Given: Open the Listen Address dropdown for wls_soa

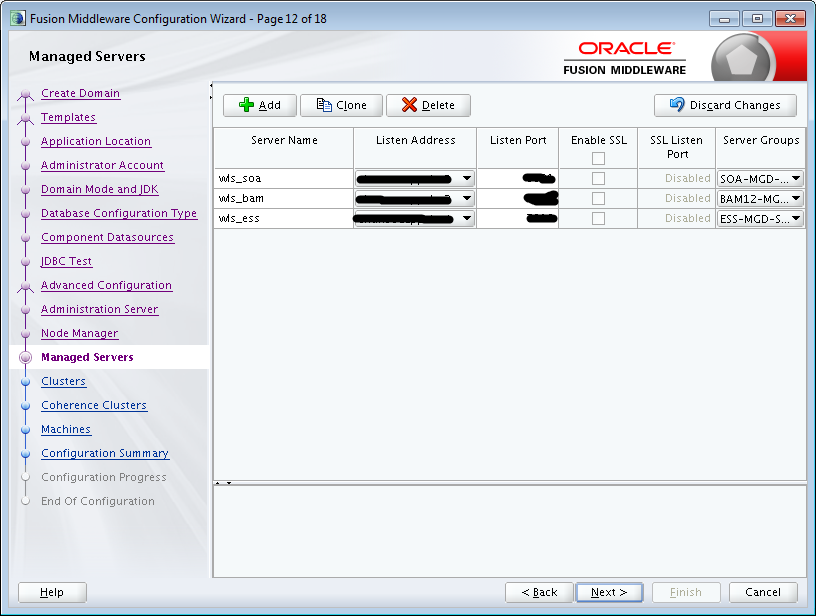Looking at the screenshot, I should point(466,178).
